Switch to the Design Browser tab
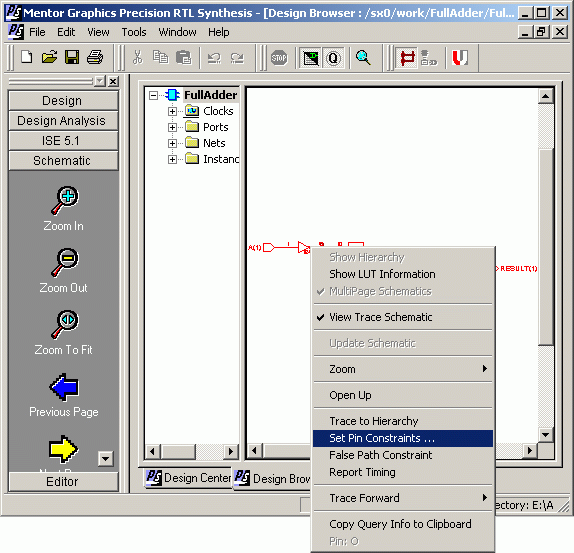This screenshot has width=574, height=553. [x=273, y=479]
